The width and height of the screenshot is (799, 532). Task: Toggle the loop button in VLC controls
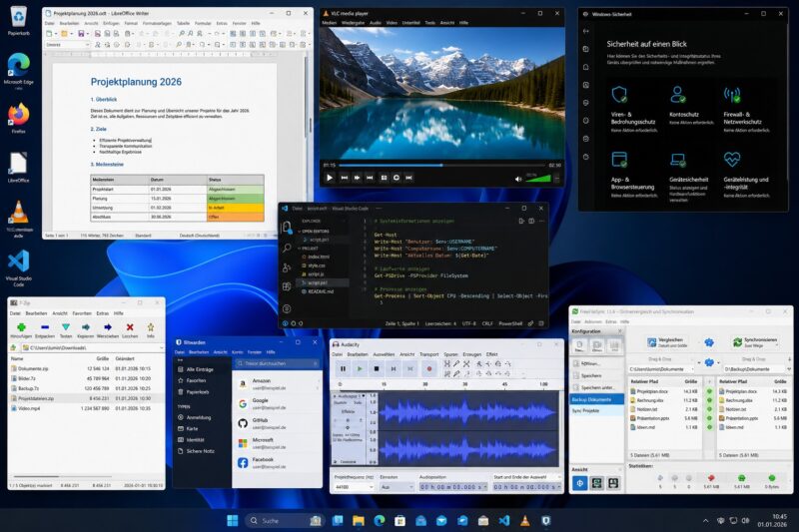click(x=396, y=178)
